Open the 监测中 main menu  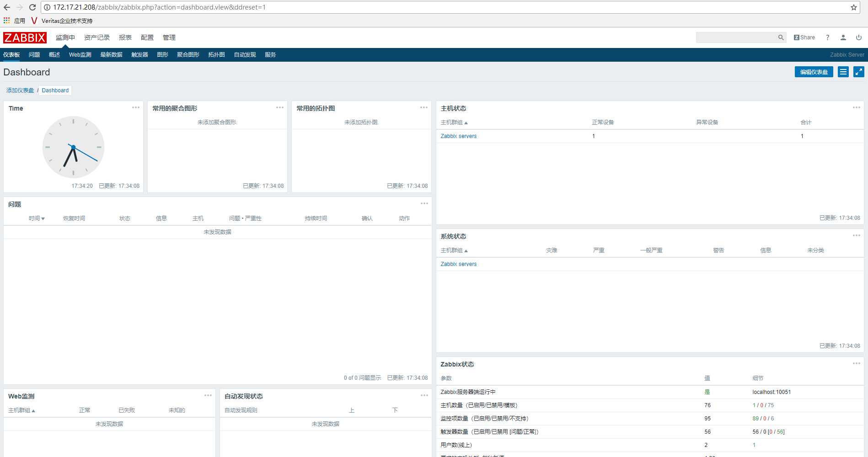pos(65,37)
